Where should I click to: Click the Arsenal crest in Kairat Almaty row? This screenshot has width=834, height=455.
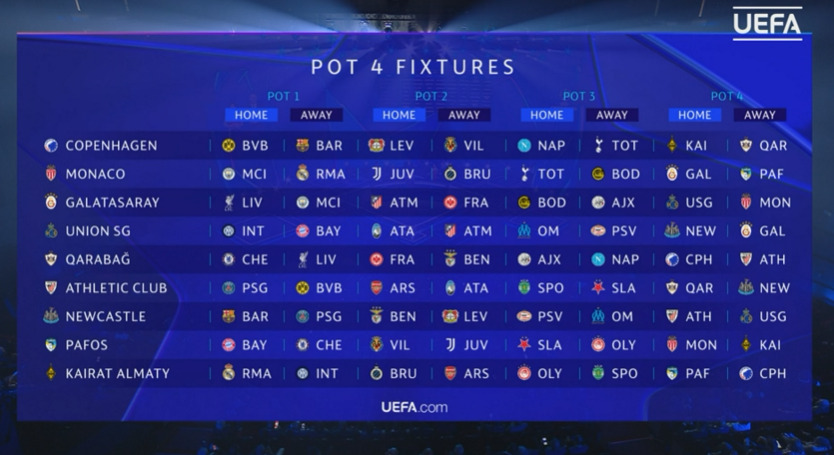point(450,373)
